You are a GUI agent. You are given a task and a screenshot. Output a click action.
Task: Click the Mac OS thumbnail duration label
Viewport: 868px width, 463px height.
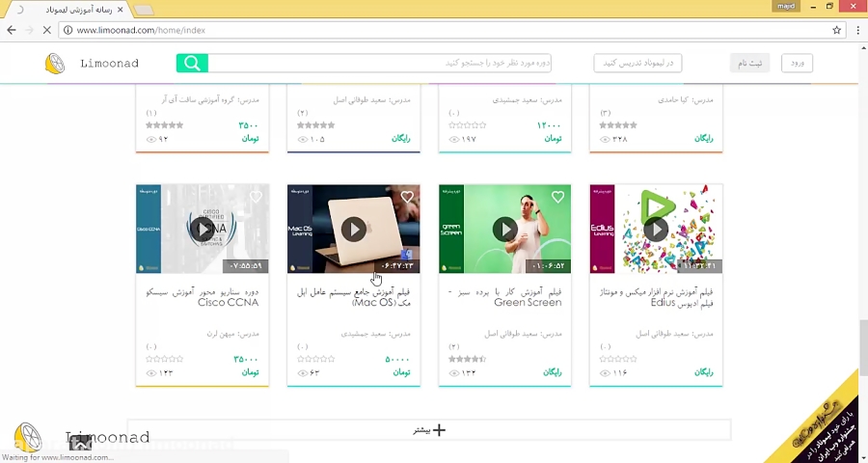point(397,266)
